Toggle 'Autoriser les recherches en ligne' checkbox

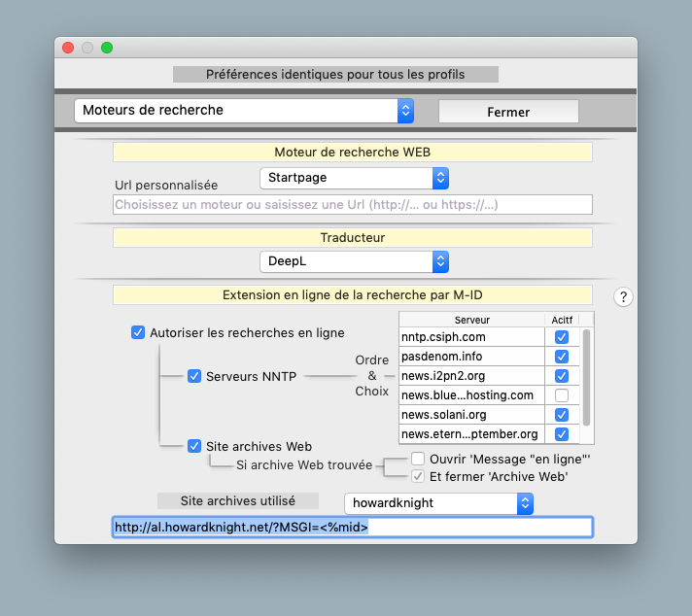pos(138,333)
